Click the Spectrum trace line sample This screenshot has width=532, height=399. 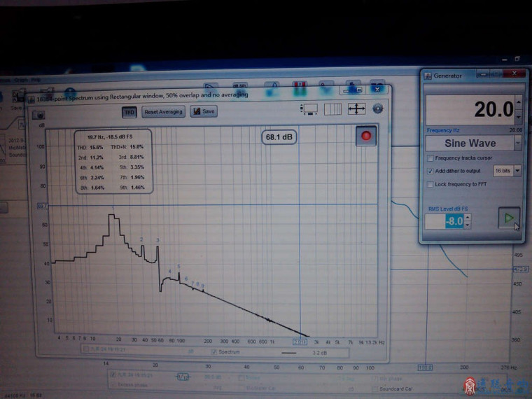289,353
